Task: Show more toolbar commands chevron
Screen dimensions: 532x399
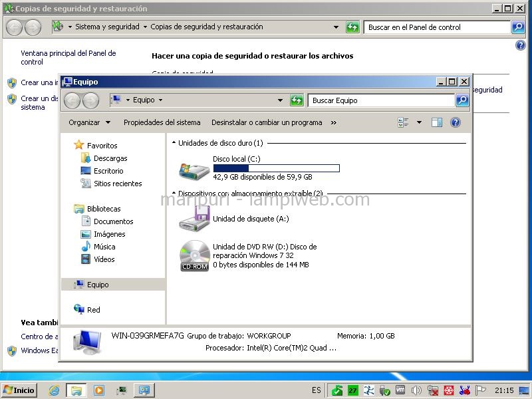Action: pyautogui.click(x=334, y=122)
